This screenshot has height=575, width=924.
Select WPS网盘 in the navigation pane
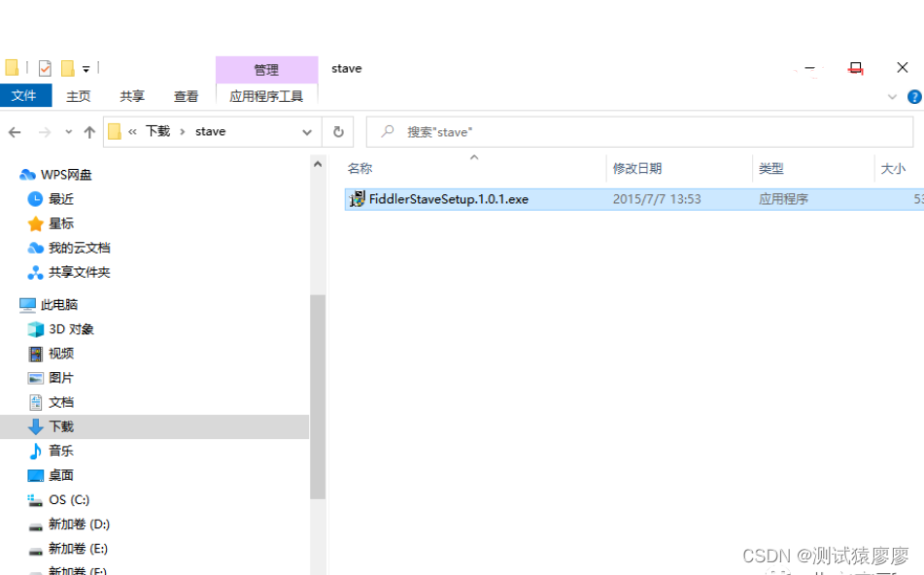(66, 175)
